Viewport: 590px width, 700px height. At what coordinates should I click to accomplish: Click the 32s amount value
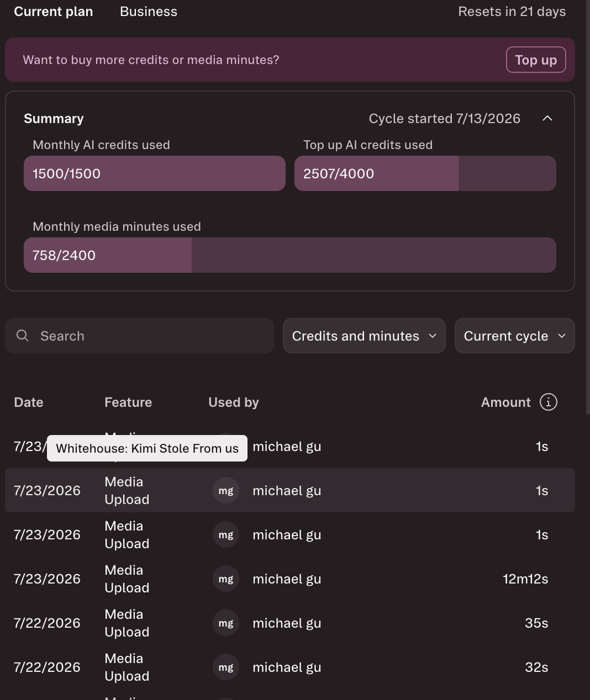[536, 667]
